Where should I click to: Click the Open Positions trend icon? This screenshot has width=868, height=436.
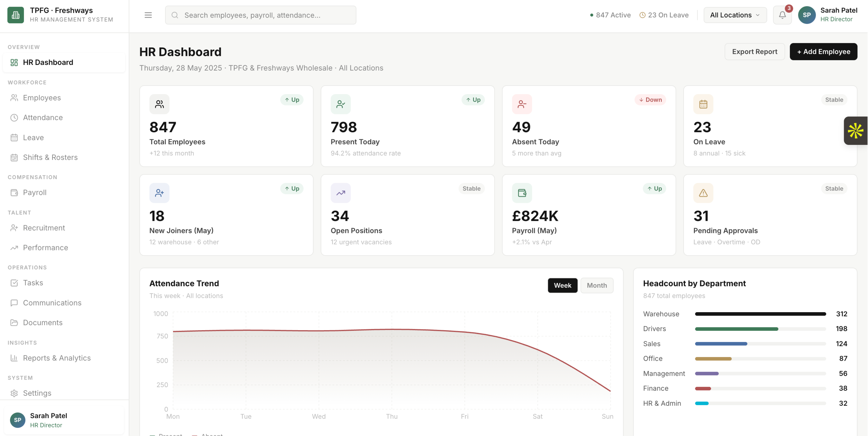pyautogui.click(x=340, y=193)
